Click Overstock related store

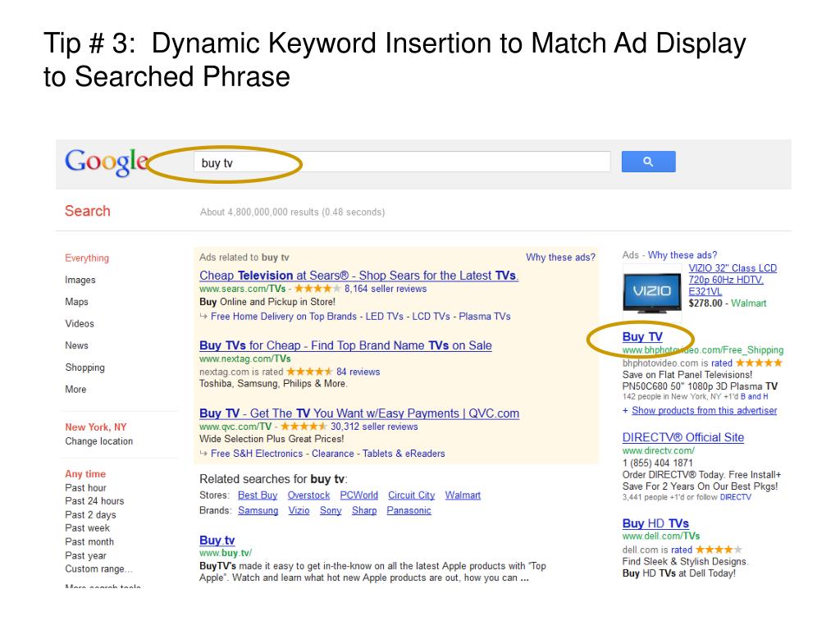pyautogui.click(x=308, y=495)
